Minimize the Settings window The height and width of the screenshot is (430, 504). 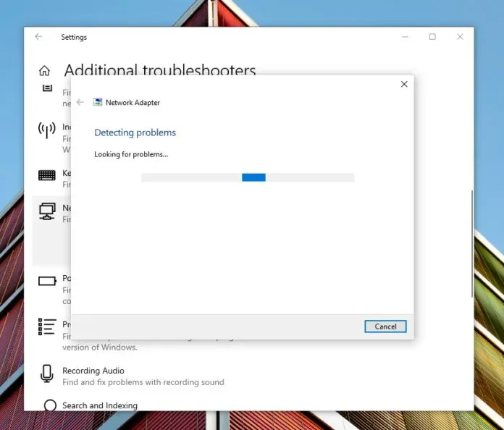coord(404,37)
